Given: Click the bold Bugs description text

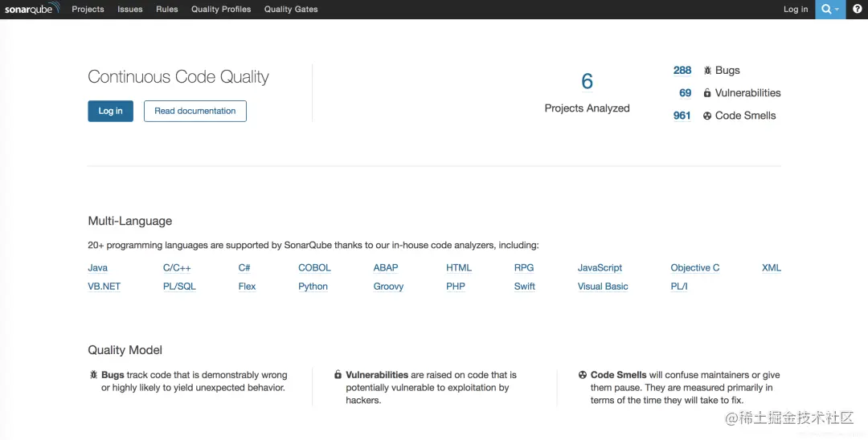Looking at the screenshot, I should pos(113,375).
